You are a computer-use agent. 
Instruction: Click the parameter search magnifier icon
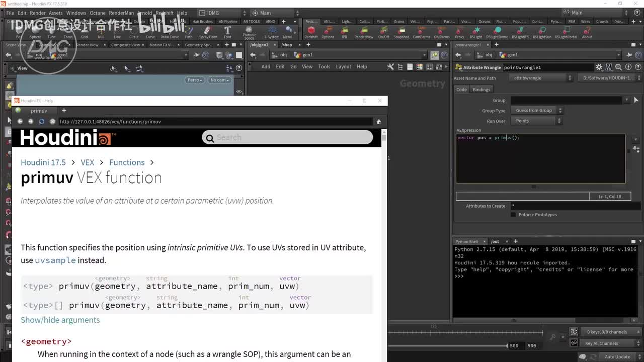pos(618,67)
